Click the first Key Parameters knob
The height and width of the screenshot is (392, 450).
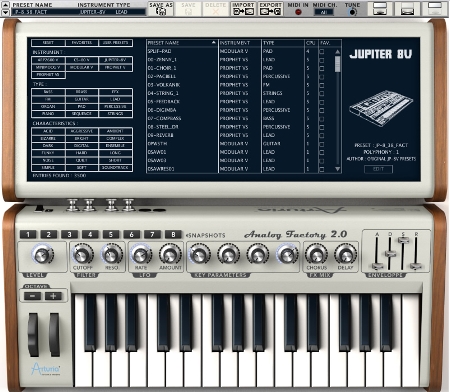click(x=199, y=255)
